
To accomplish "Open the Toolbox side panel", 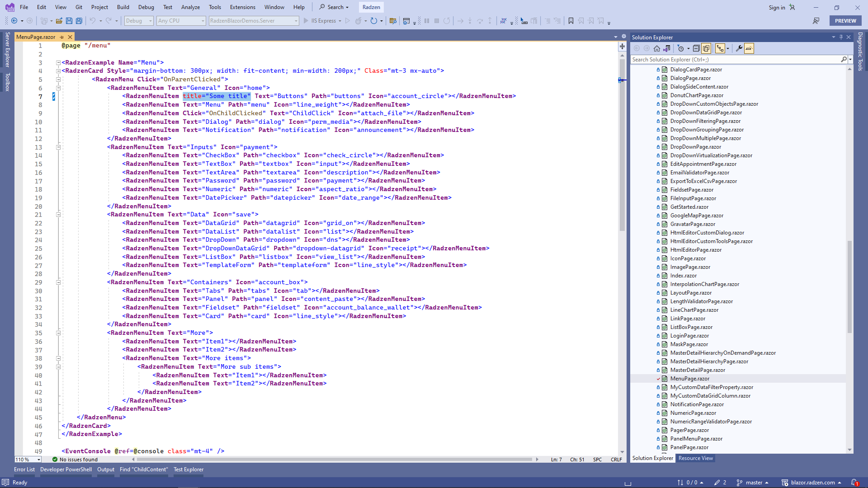I will [x=7, y=82].
